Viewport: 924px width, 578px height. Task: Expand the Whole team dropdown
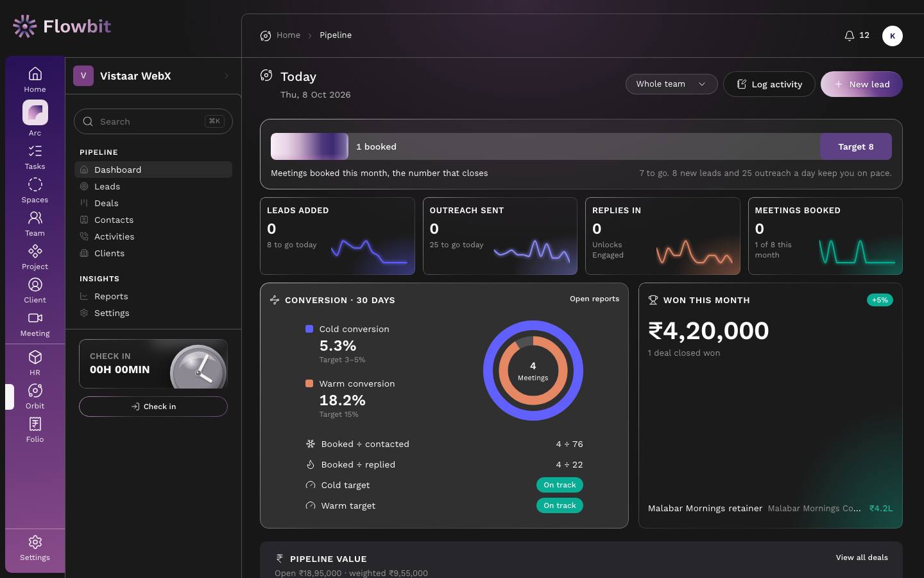coord(671,84)
